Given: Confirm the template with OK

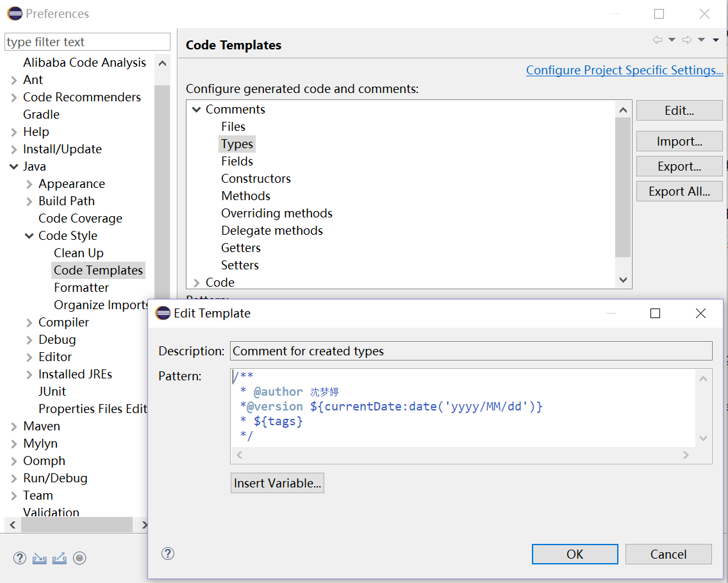Looking at the screenshot, I should (575, 554).
